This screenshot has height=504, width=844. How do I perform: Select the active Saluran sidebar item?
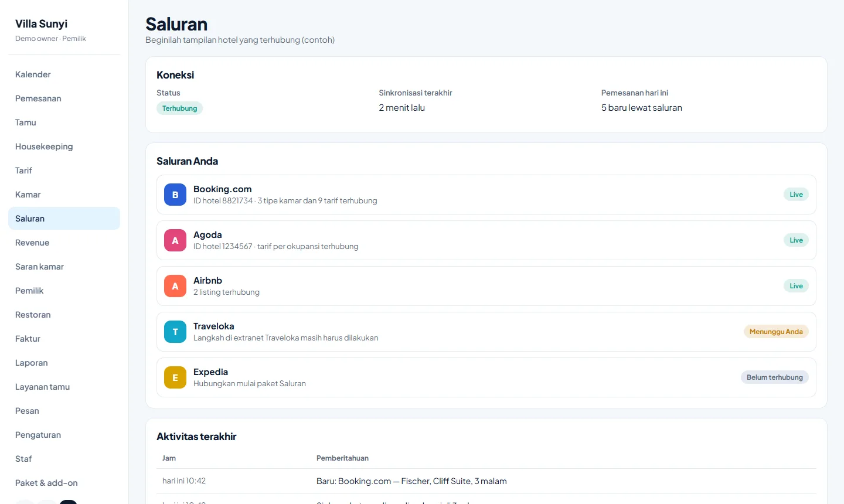click(x=64, y=219)
